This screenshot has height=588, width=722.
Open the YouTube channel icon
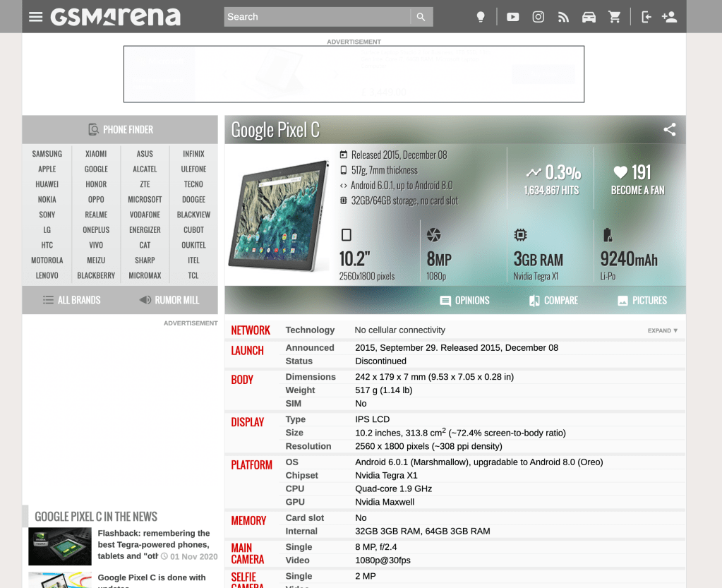pos(512,17)
